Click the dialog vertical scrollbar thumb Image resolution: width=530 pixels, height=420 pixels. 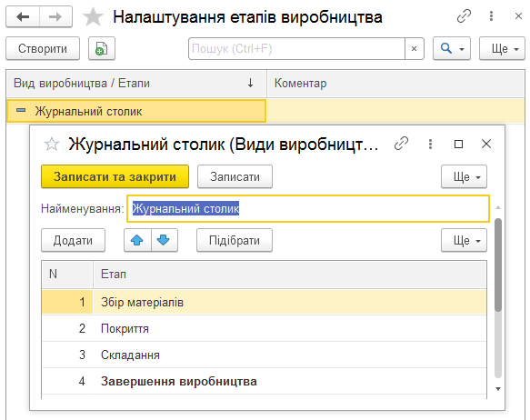[498, 265]
